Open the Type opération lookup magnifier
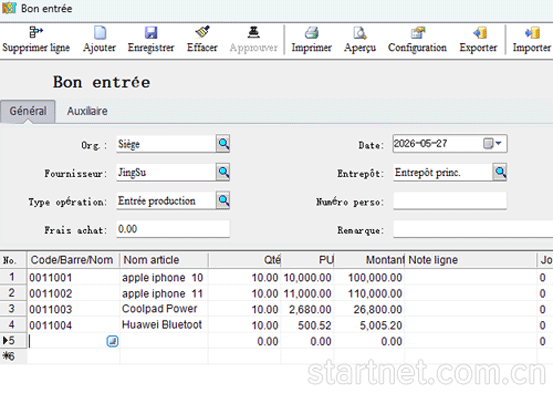 223,200
